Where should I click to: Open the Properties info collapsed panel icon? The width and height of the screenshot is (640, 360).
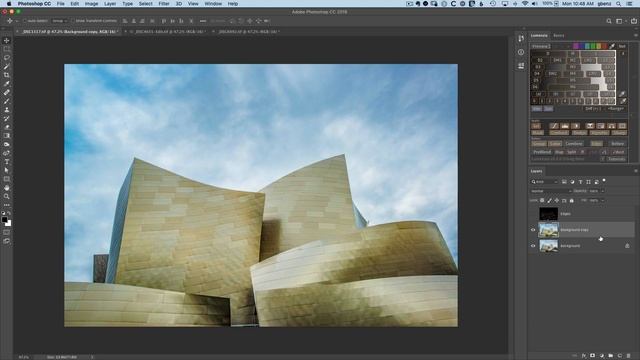pos(521,52)
